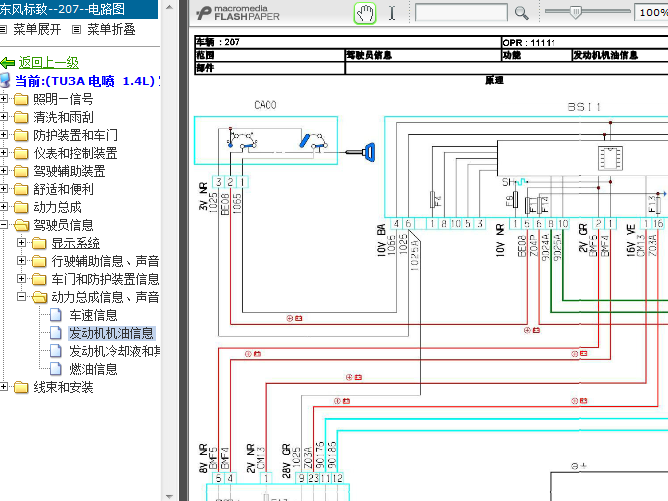Click the 车速信息 document icon
Screen dimensions: 668x501
click(56, 315)
